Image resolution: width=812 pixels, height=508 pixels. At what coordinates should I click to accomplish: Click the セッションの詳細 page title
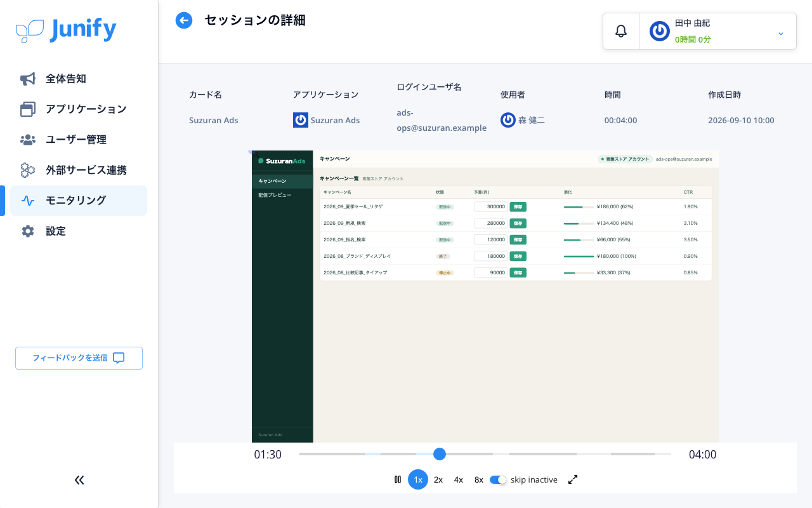tap(255, 20)
